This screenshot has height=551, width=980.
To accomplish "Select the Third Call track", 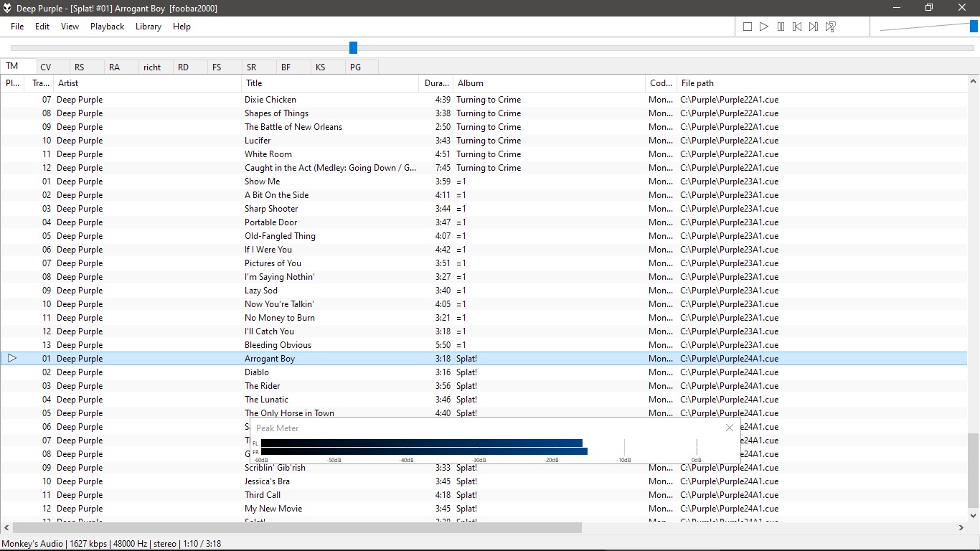I will coord(484,495).
